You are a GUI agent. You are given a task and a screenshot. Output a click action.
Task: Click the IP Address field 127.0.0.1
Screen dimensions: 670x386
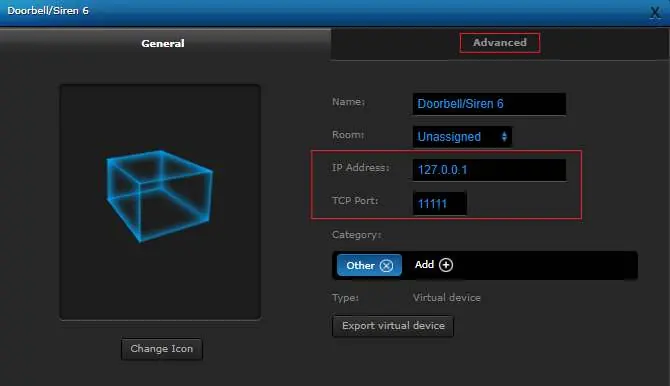click(x=489, y=170)
